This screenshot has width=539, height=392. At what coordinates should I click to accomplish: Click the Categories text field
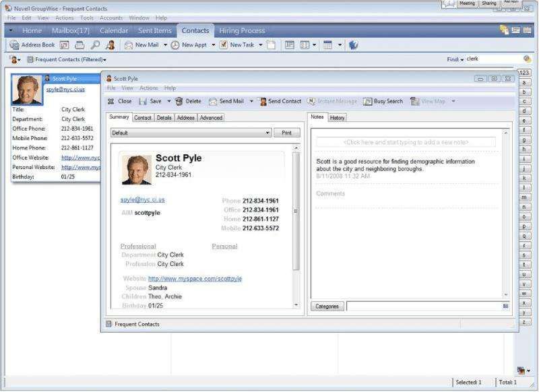point(424,306)
